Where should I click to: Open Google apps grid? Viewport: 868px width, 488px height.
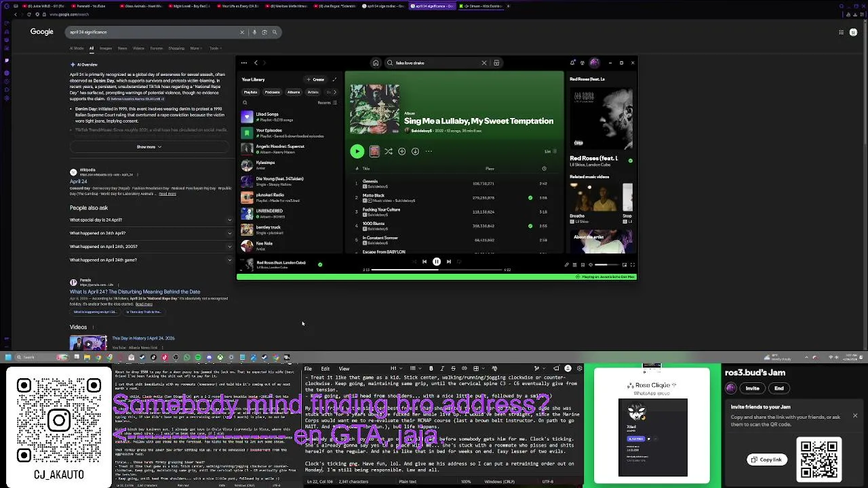(x=842, y=32)
